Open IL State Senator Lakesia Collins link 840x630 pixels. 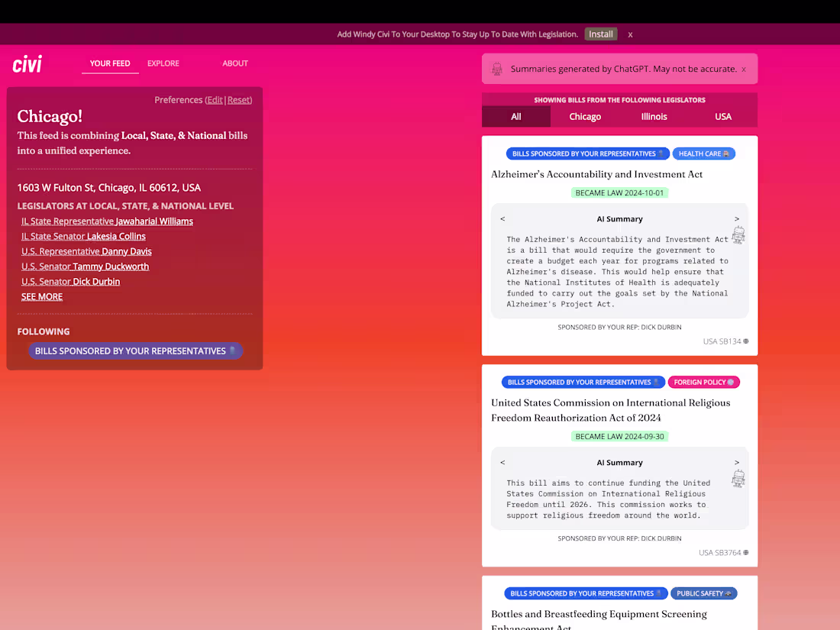click(83, 236)
